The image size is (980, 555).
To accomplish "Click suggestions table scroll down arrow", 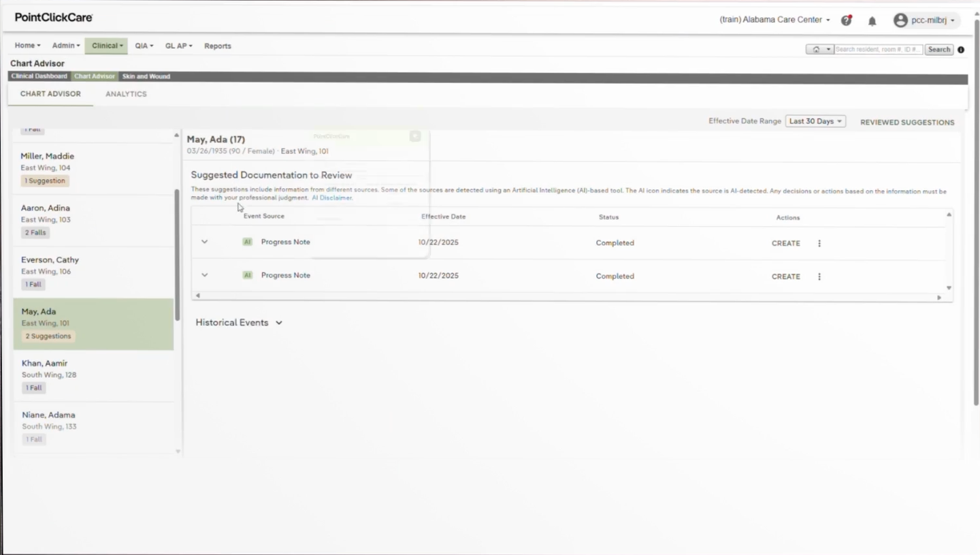I will [x=949, y=288].
